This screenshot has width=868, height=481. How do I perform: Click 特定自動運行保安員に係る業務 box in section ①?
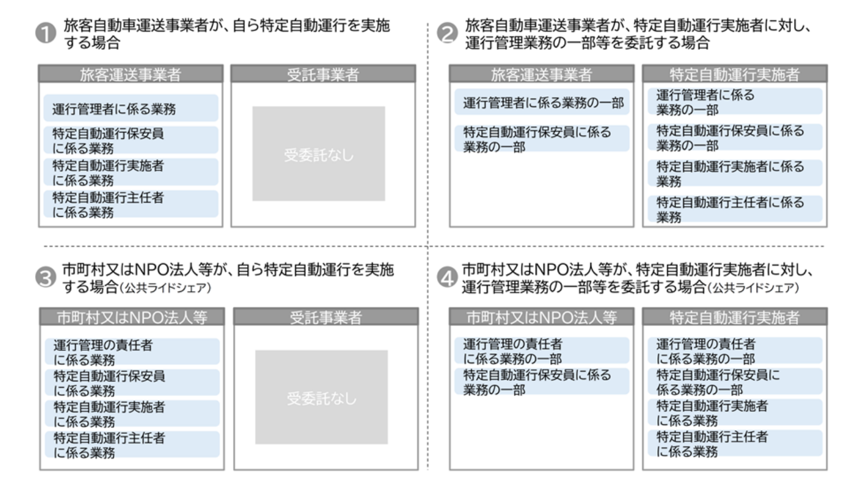tap(131, 140)
